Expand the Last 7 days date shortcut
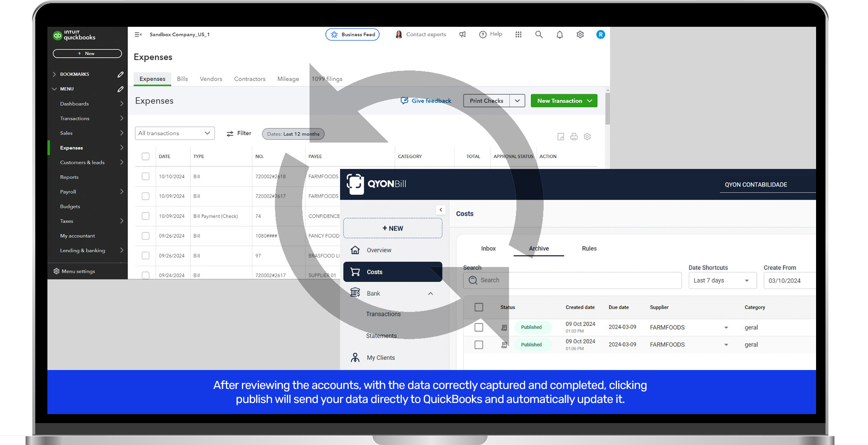This screenshot has height=445, width=868. (722, 281)
